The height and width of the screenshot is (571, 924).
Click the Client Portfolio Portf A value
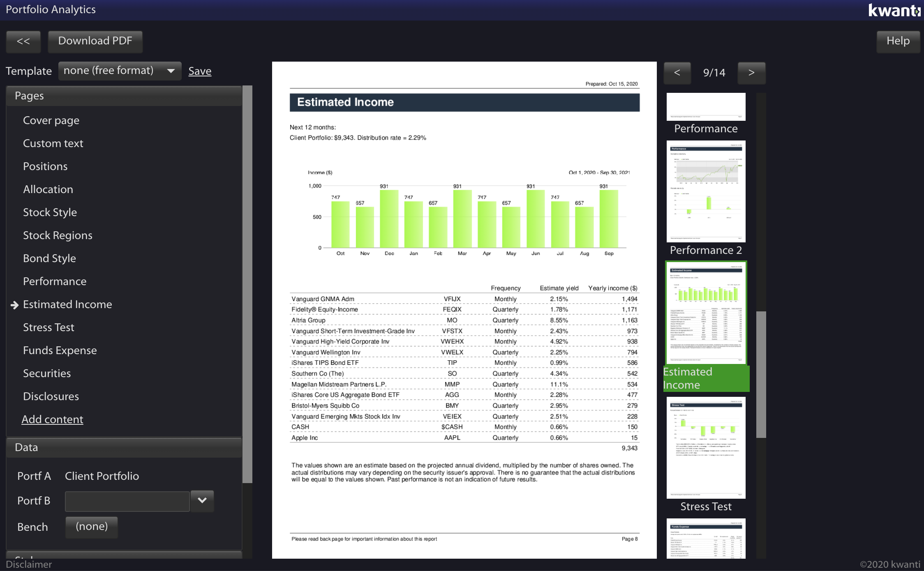102,476
